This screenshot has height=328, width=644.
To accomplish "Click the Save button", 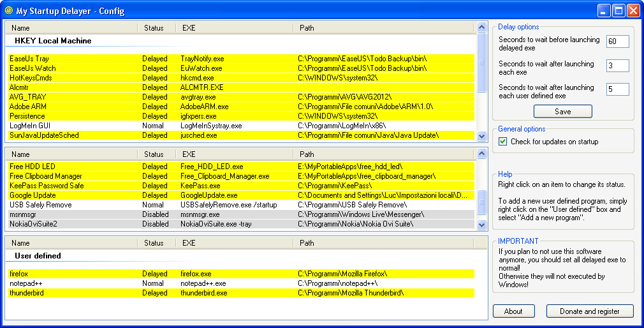I will pos(562,112).
